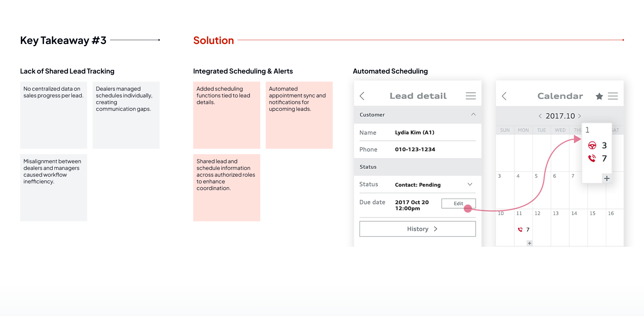Open the Contact: Pending status dropdown
This screenshot has width=644, height=316.
(470, 184)
